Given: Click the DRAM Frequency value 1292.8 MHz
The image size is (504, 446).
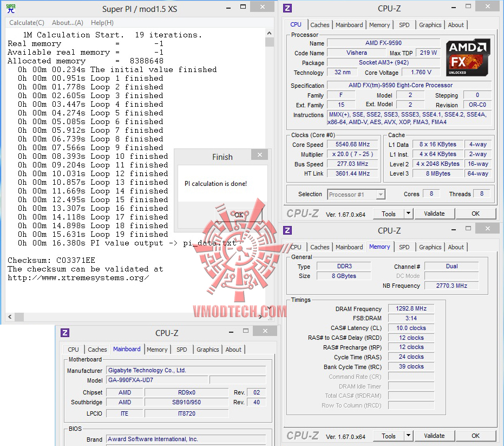Looking at the screenshot, I should point(411,308).
